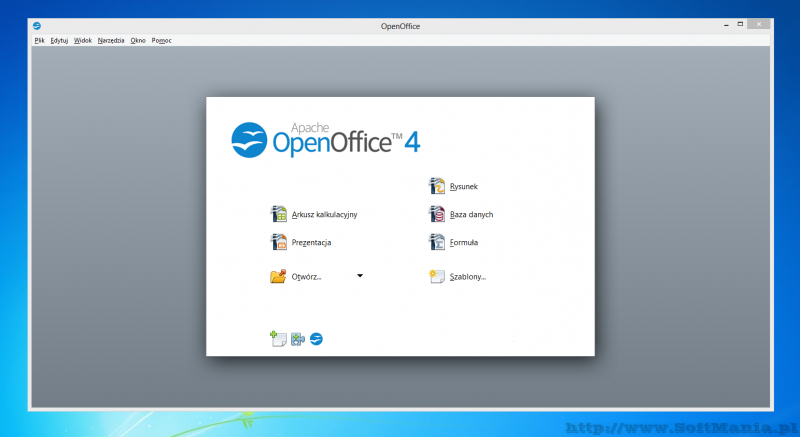Image resolution: width=800 pixels, height=437 pixels.
Task: Open the Edytuj menu
Action: 59,40
